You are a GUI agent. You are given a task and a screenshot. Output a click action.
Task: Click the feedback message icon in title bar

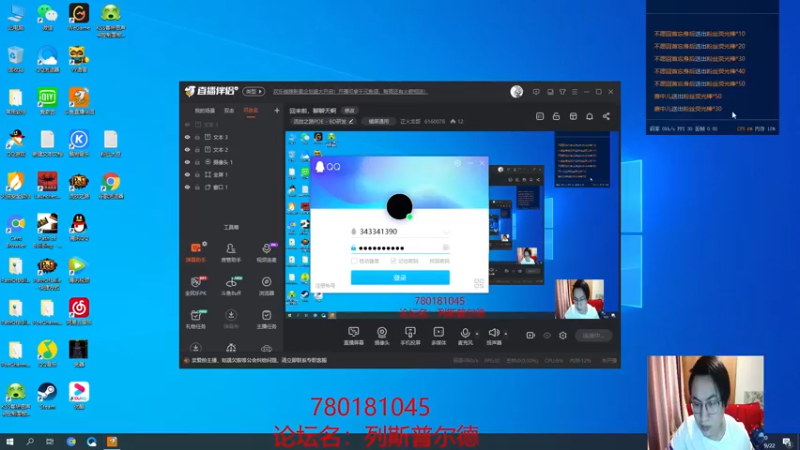click(536, 92)
